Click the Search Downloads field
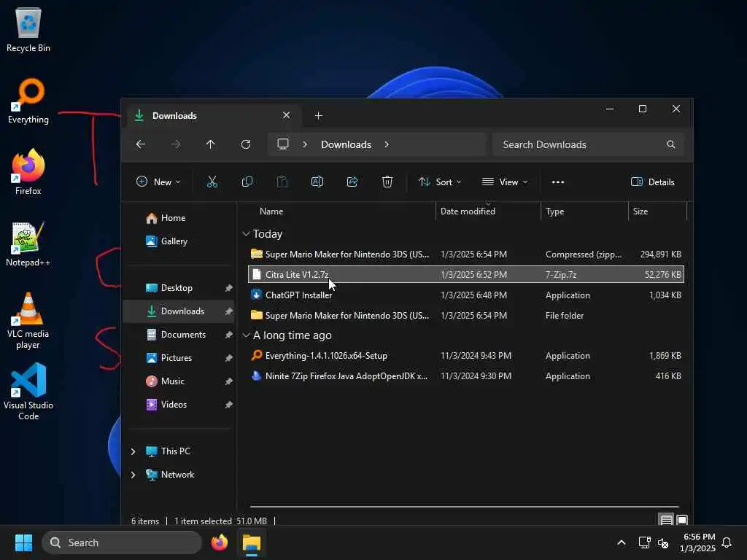Image resolution: width=747 pixels, height=560 pixels. (588, 144)
